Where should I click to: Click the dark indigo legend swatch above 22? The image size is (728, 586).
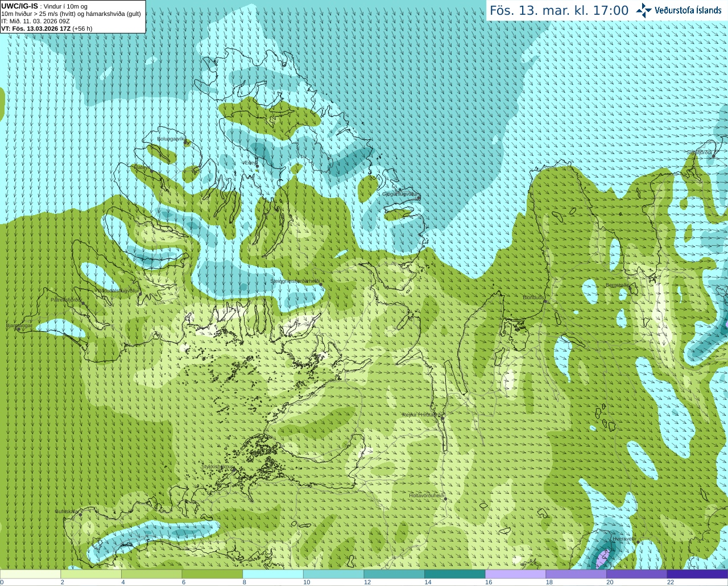pos(698,574)
